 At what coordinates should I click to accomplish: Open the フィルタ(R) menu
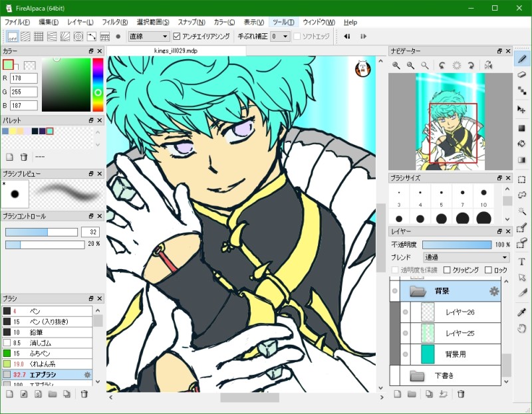click(x=114, y=22)
